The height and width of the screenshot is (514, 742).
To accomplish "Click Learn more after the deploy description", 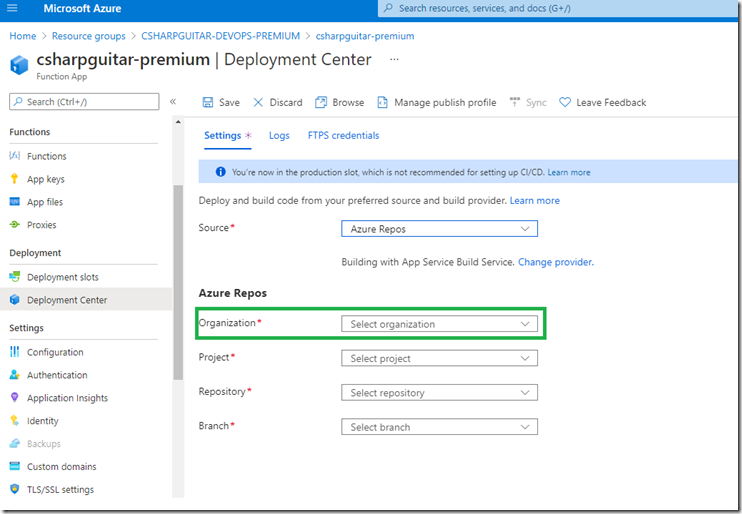I will click(534, 201).
